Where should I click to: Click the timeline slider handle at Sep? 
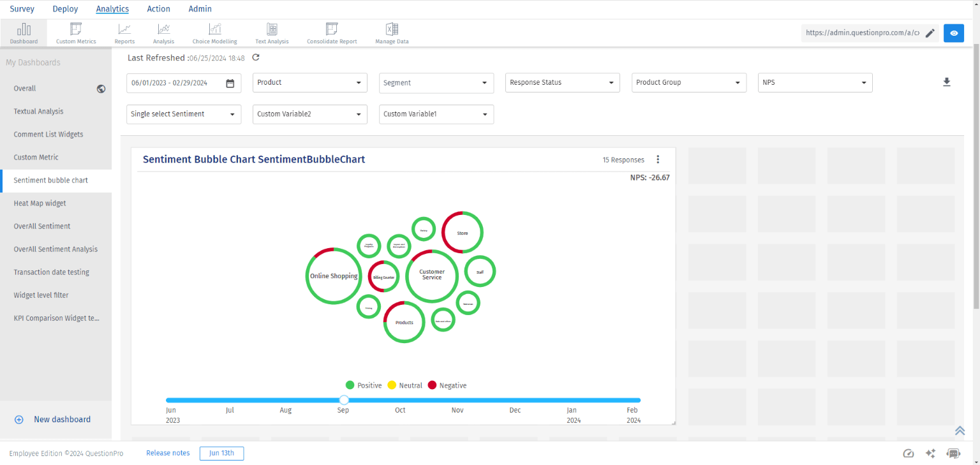[x=344, y=400]
